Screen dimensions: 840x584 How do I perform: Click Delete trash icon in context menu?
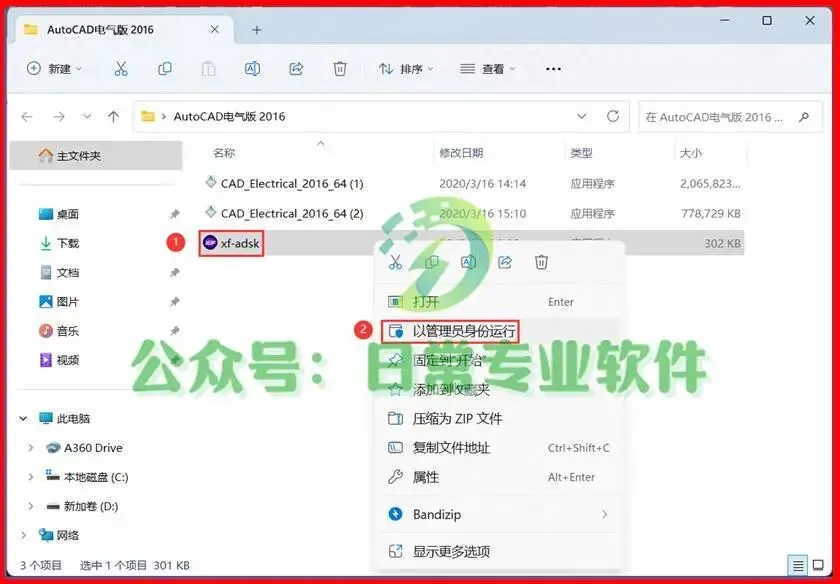tap(542, 262)
